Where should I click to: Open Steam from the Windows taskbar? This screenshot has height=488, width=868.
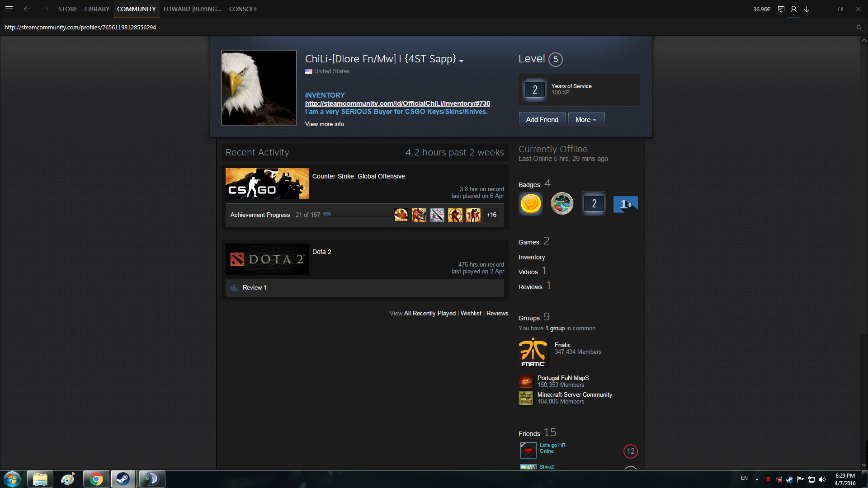123,479
